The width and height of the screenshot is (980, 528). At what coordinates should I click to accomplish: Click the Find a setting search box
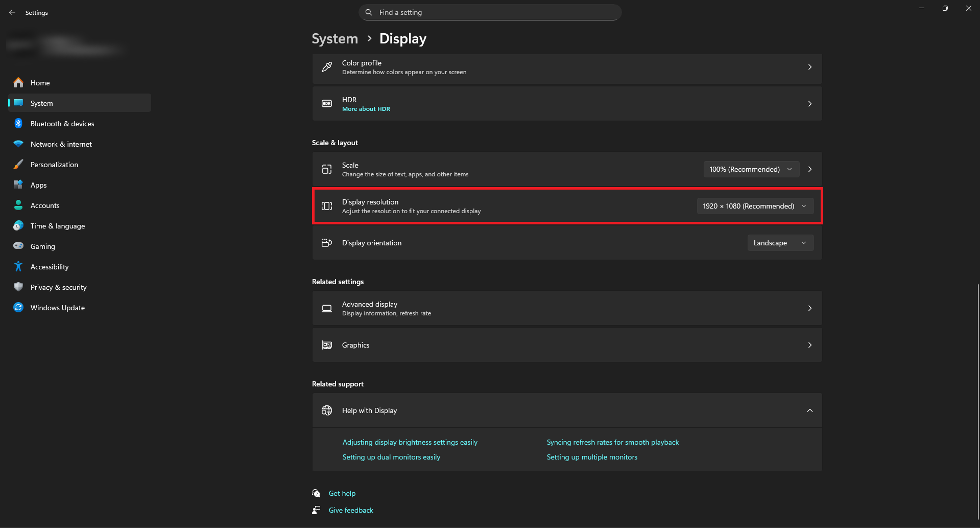(x=490, y=12)
